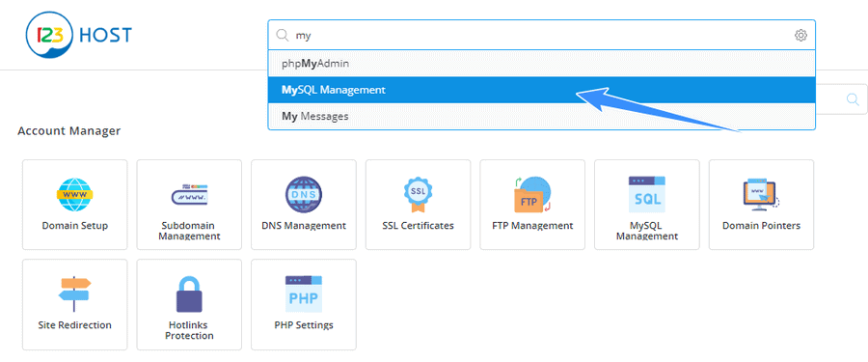
Task: Open the Subdomain Management icon
Action: click(x=189, y=195)
